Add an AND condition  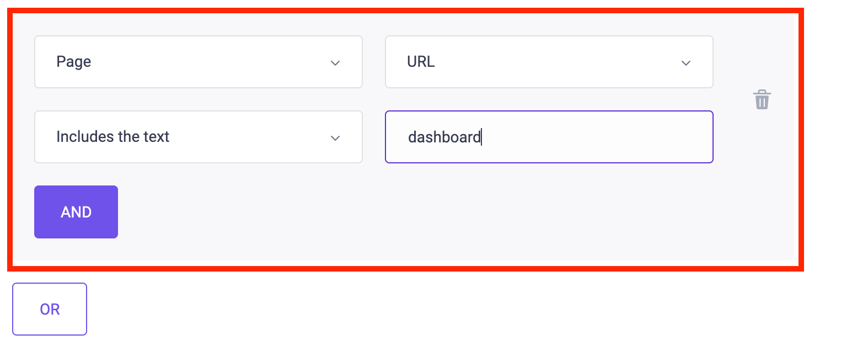(76, 212)
